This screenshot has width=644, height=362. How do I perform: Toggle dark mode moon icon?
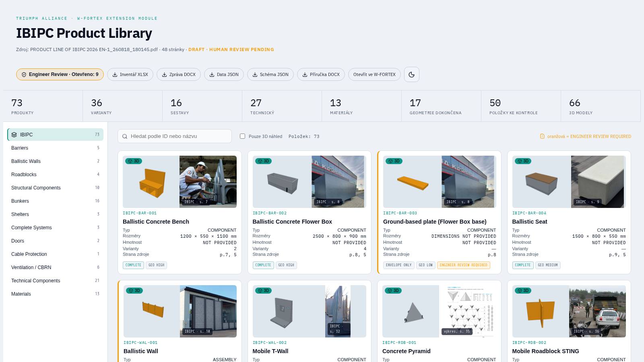(411, 74)
